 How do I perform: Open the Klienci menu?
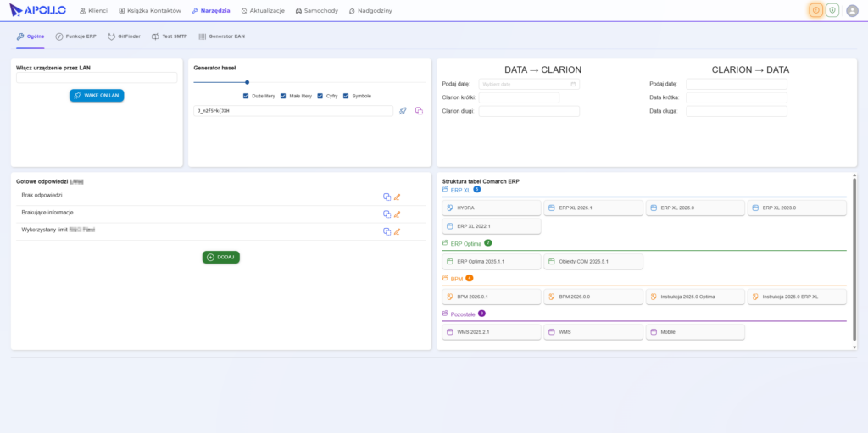pos(93,10)
